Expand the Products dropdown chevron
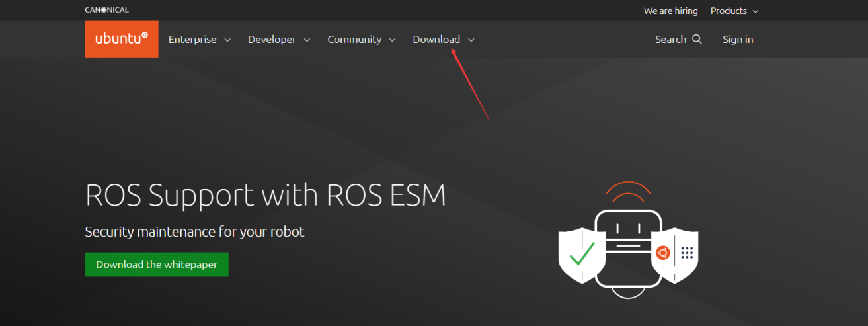868x326 pixels. pyautogui.click(x=756, y=11)
